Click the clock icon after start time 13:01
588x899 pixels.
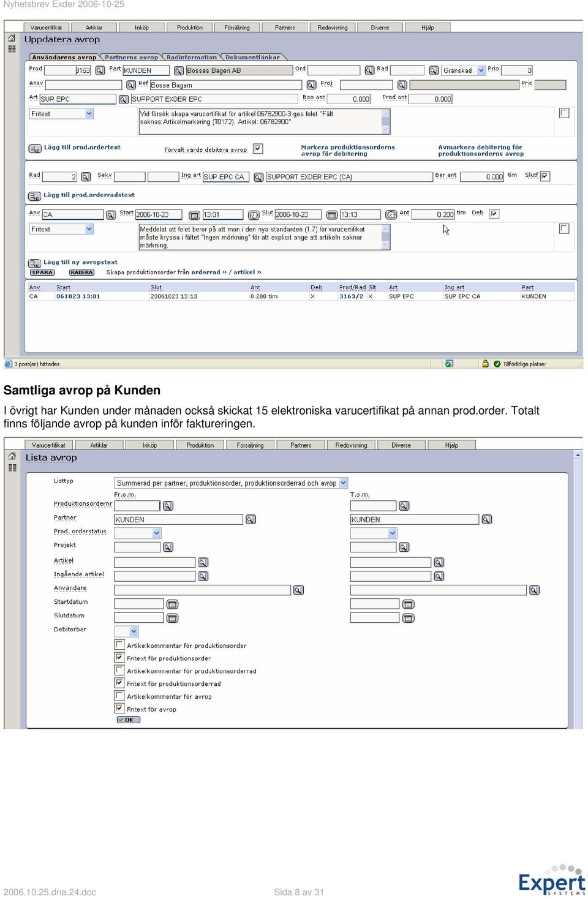point(254,215)
